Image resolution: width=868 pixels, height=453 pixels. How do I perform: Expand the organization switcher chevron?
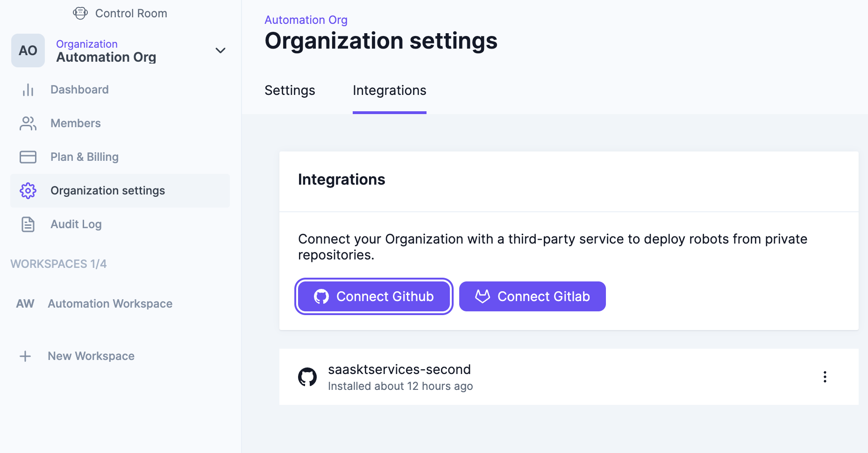(x=221, y=50)
